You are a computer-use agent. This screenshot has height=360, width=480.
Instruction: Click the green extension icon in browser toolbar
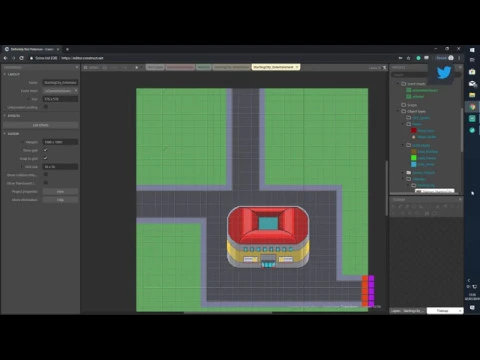pos(418,58)
